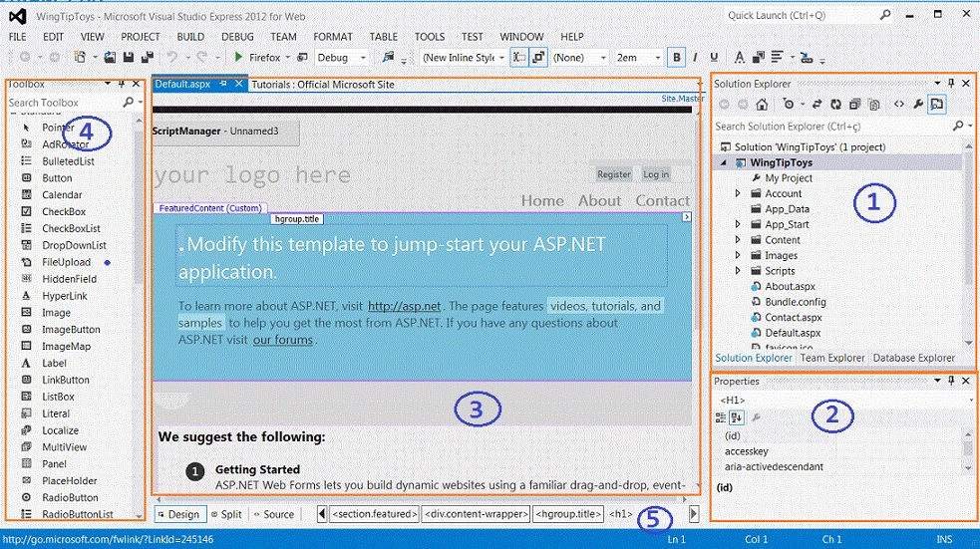Open the (None) block format dropdown
The width and height of the screenshot is (980, 549).
(603, 58)
